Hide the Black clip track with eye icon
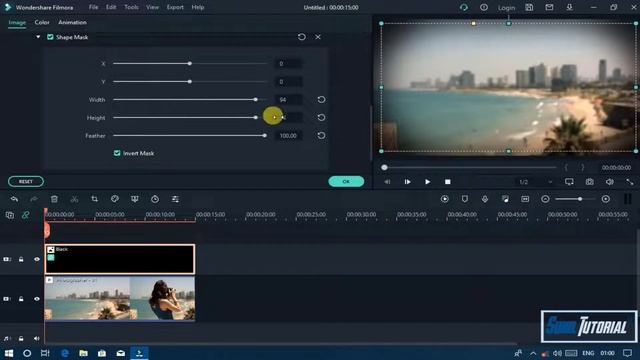 37,259
